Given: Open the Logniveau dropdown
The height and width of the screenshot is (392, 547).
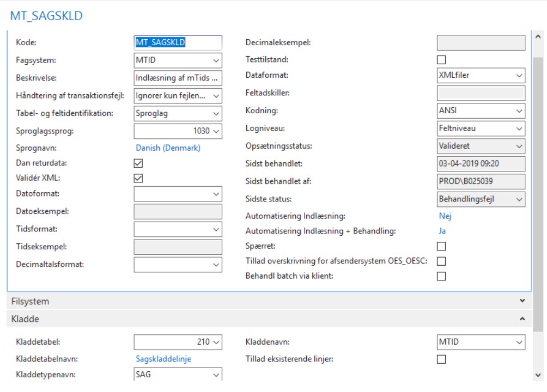Looking at the screenshot, I should pyautogui.click(x=519, y=129).
